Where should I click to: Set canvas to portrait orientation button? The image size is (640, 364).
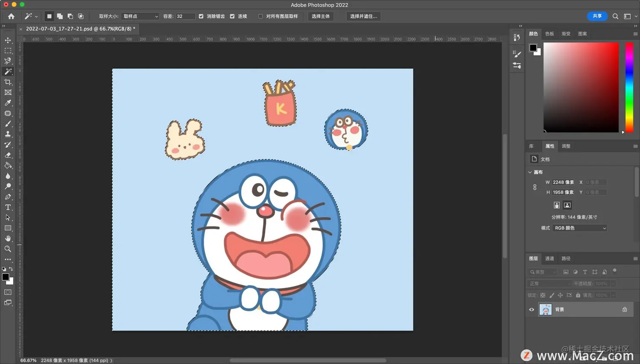557,205
